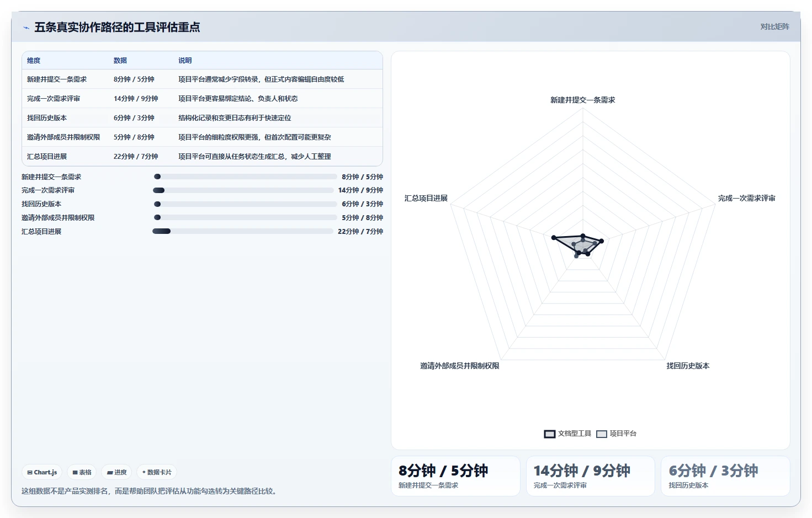This screenshot has height=518, width=812.
Task: Toggle the 项目平台 legend swatch
Action: tap(602, 434)
